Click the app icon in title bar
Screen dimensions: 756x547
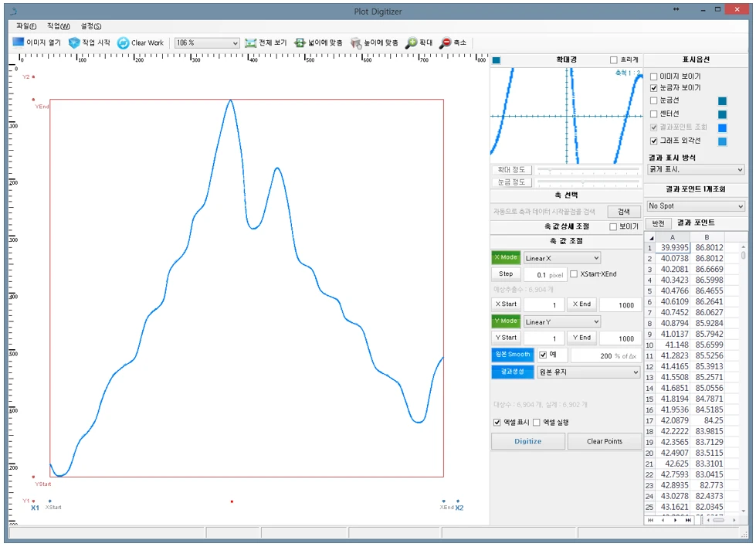pyautogui.click(x=13, y=11)
